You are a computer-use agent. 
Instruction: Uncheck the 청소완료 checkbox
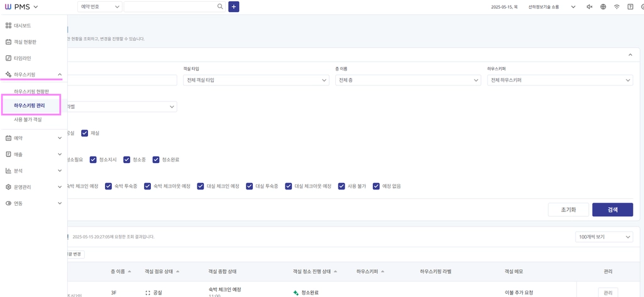click(x=156, y=159)
